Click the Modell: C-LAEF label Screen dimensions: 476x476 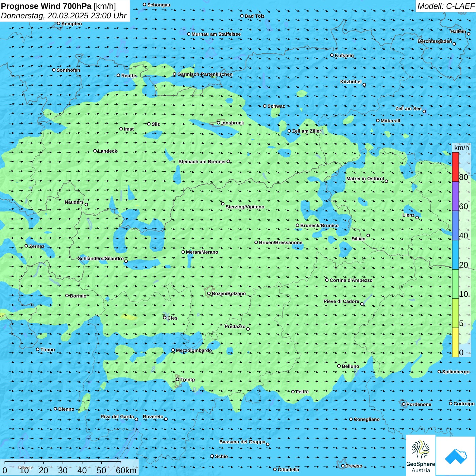[445, 6]
